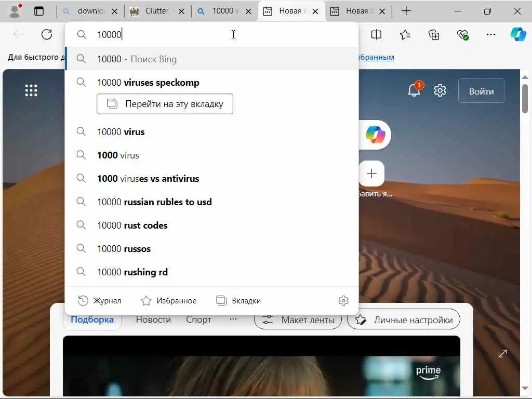Go back with the arrow button
This screenshot has width=532, height=399.
(18, 34)
